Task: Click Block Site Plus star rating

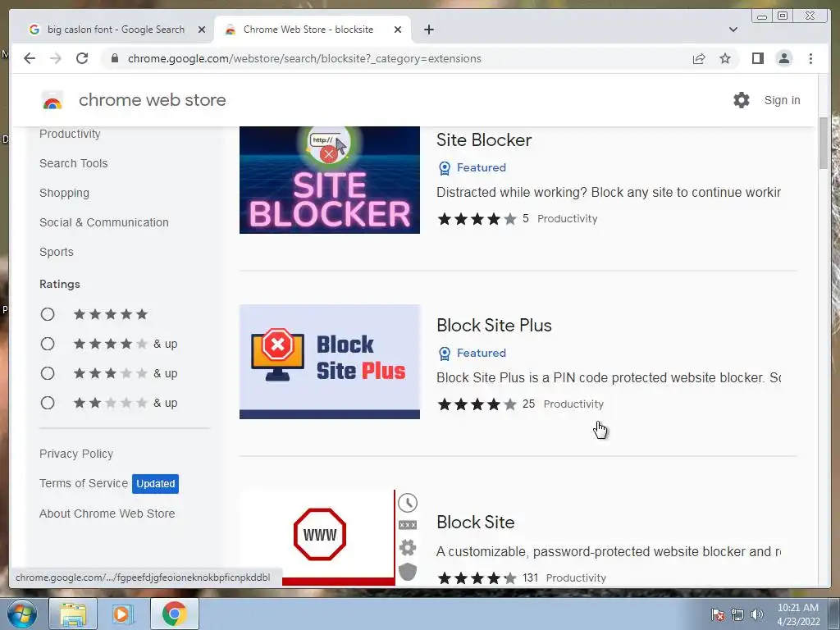Action: tap(477, 404)
